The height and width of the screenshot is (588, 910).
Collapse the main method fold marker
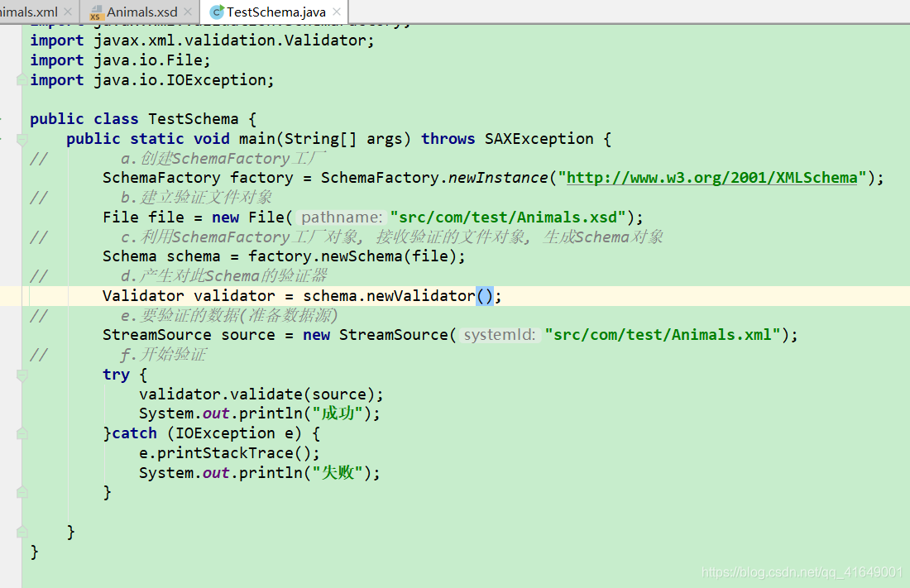[22, 139]
